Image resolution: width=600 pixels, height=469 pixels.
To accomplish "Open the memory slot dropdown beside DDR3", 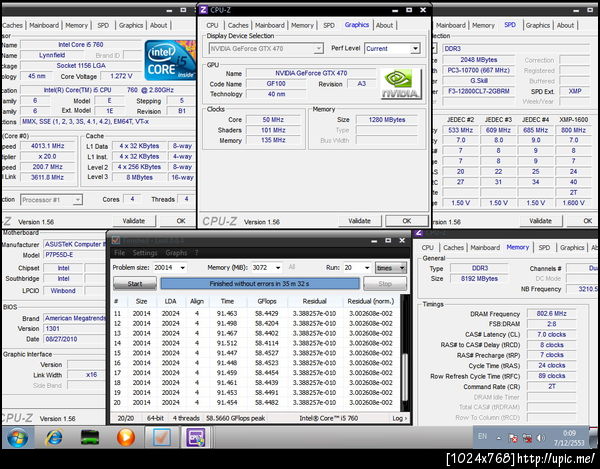I will click(x=434, y=49).
